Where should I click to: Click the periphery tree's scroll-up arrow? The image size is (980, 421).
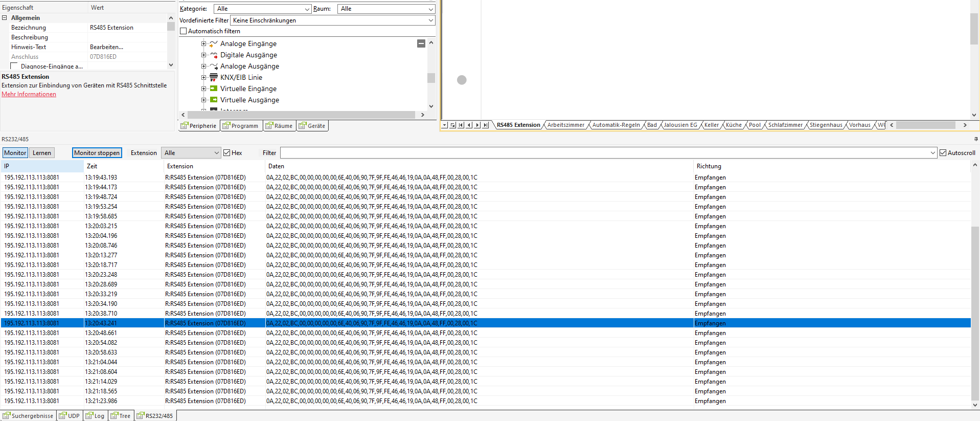[431, 43]
